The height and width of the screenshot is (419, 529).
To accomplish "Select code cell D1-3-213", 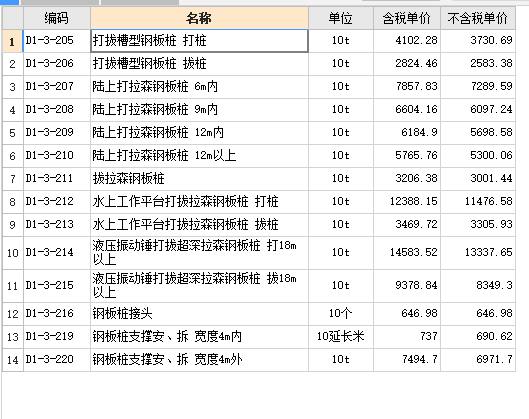I will tap(57, 225).
